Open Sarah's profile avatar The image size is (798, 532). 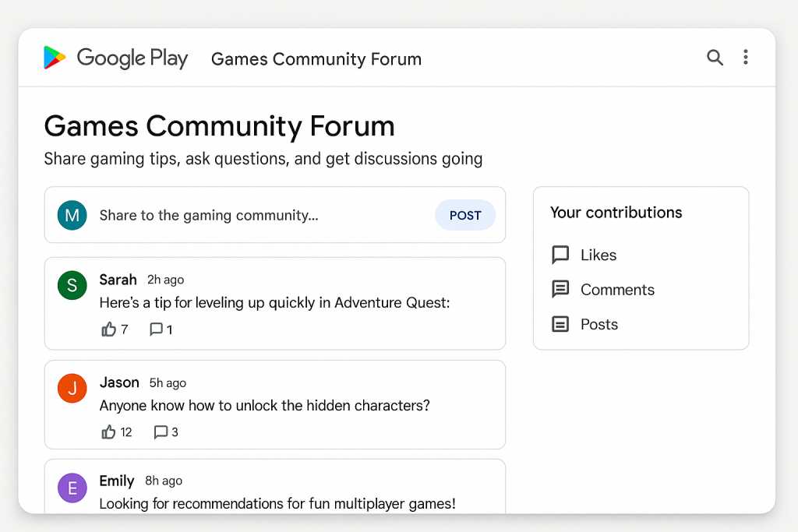coord(72,285)
